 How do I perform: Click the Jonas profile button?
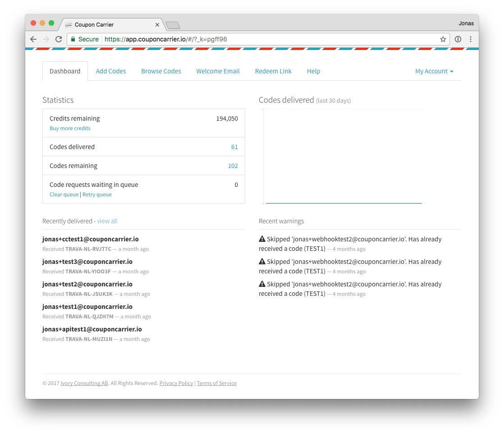point(466,23)
